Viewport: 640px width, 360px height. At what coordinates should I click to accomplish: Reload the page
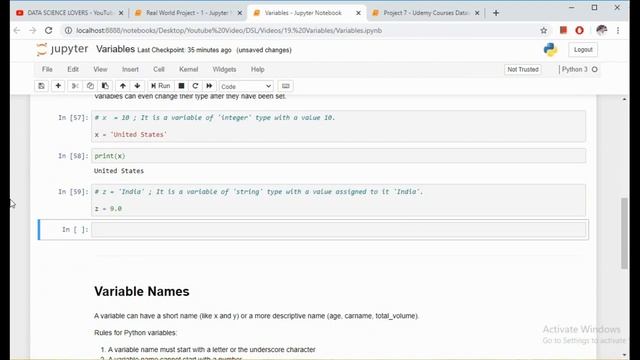click(49, 31)
